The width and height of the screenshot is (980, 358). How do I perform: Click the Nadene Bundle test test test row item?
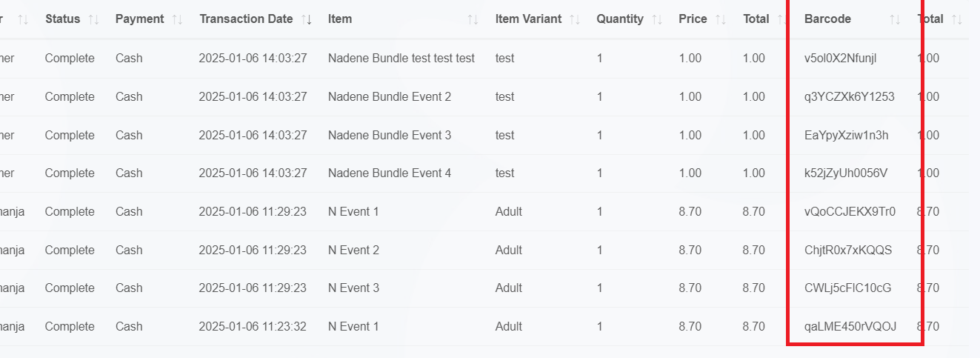coord(401,58)
